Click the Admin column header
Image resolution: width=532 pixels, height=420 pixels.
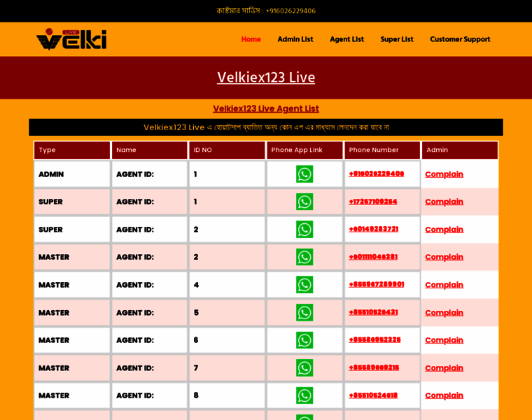[460, 150]
